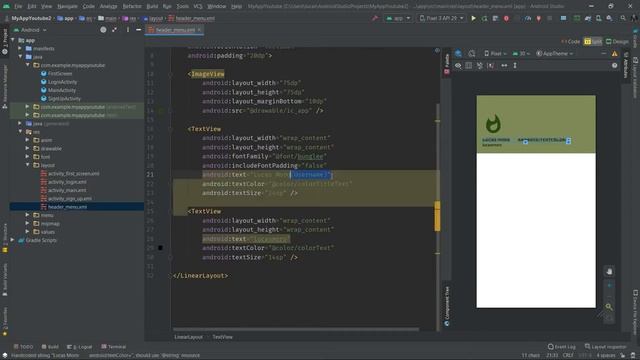This screenshot has width=640, height=360.
Task: Toggle the Resource Manager side tab
Action: pyautogui.click(x=5, y=87)
